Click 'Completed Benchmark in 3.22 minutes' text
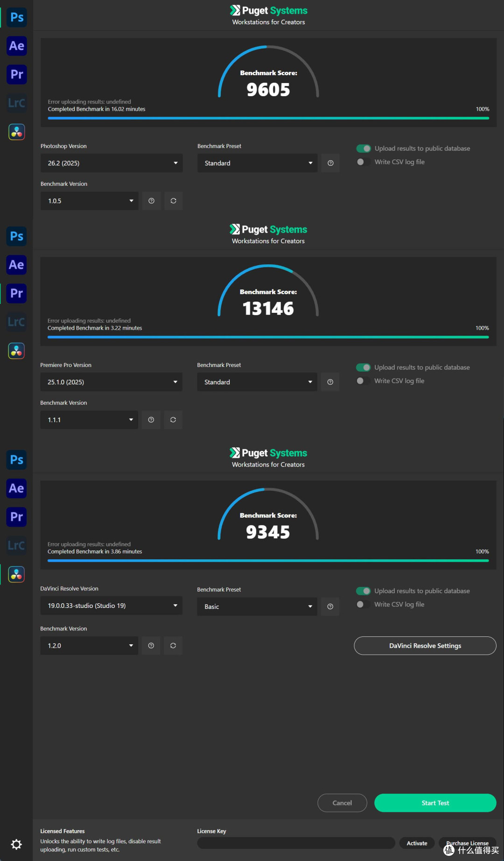 [95, 328]
